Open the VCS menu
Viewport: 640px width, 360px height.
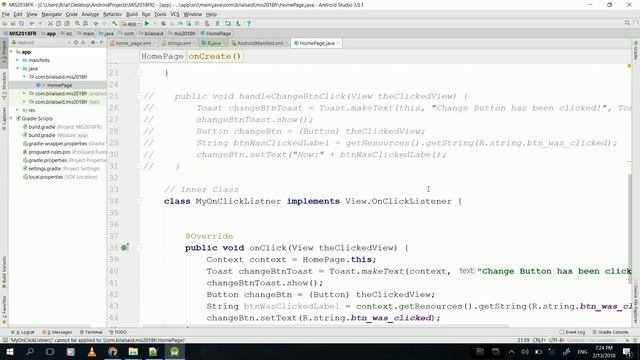[x=175, y=14]
